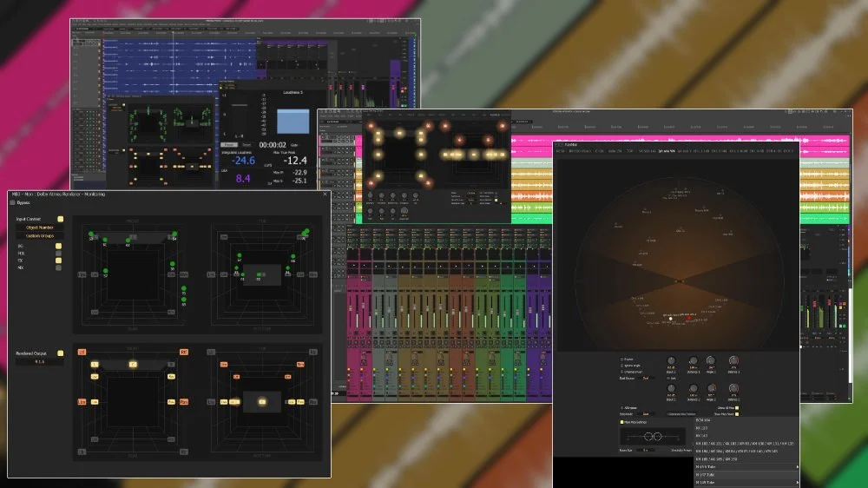Click the red microphone dot in the panner circle
This screenshot has height=488, width=868.
point(688,319)
